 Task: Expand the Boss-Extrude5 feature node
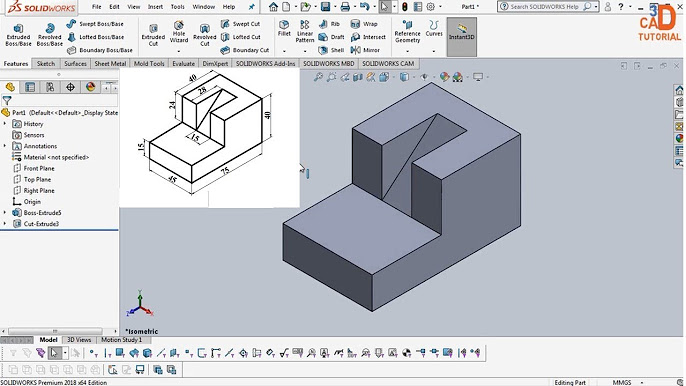5,213
